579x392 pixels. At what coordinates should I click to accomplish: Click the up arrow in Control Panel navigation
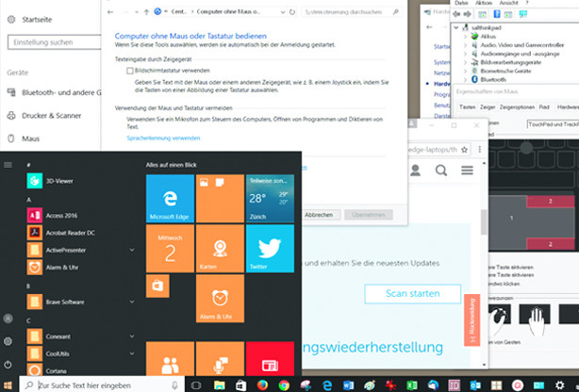coord(146,12)
